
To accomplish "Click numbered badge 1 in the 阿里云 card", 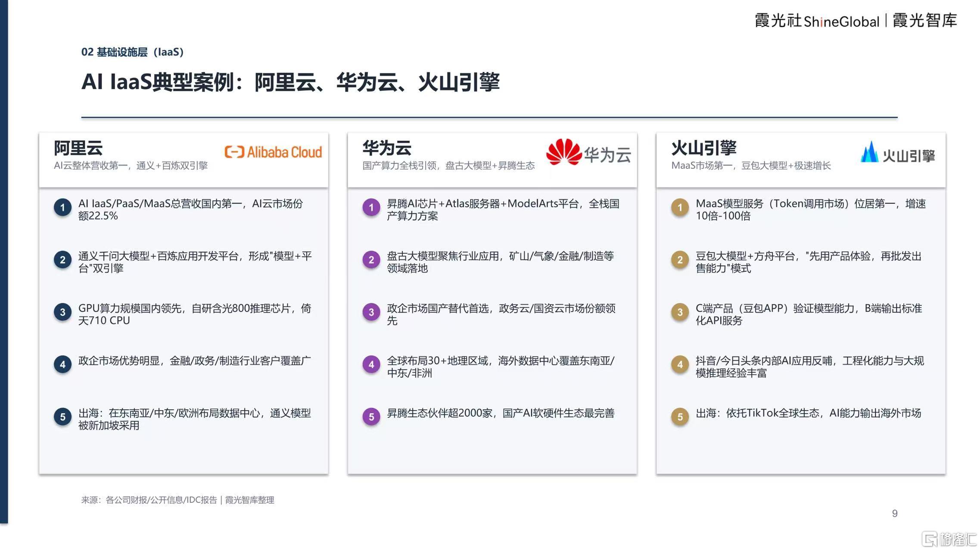I will [62, 208].
